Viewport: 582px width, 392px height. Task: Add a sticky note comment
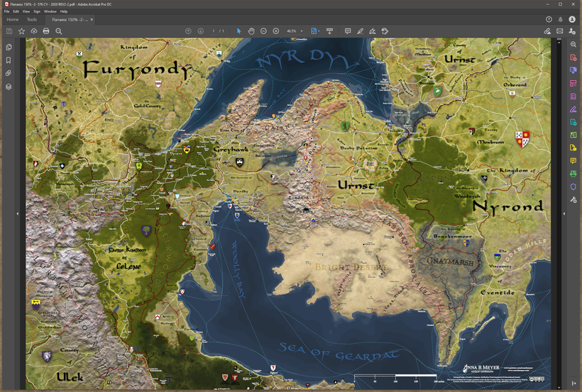(x=348, y=31)
